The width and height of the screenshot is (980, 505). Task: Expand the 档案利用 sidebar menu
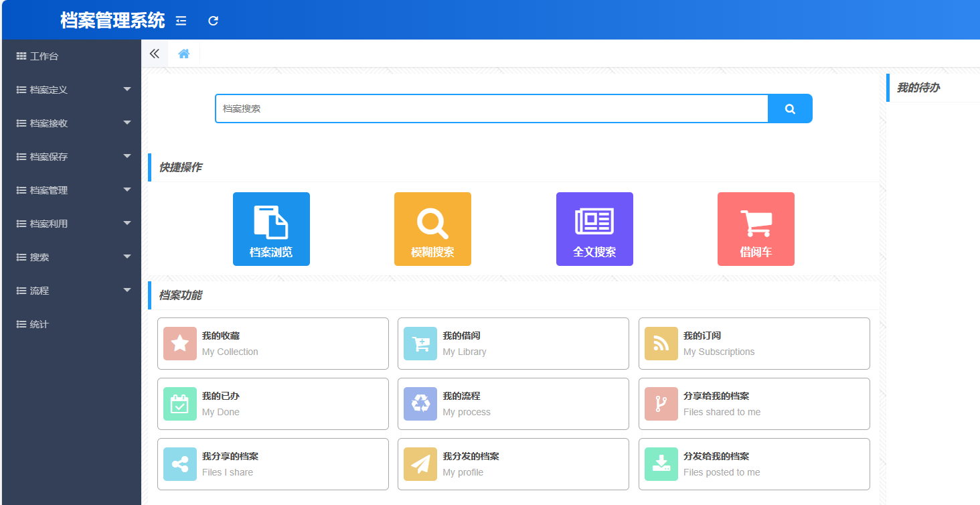coord(72,224)
